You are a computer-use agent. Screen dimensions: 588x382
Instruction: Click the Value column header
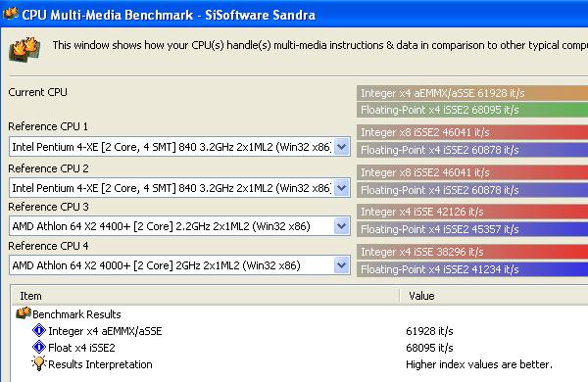(x=494, y=296)
